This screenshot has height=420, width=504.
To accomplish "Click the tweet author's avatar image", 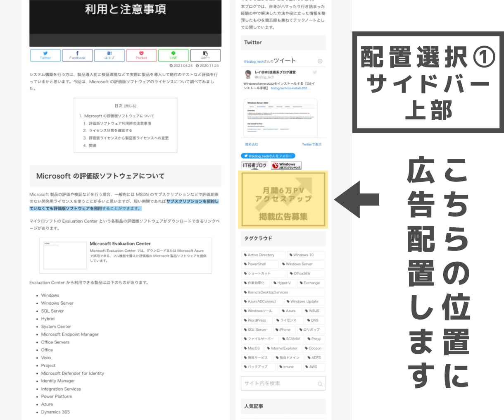I will click(x=248, y=74).
